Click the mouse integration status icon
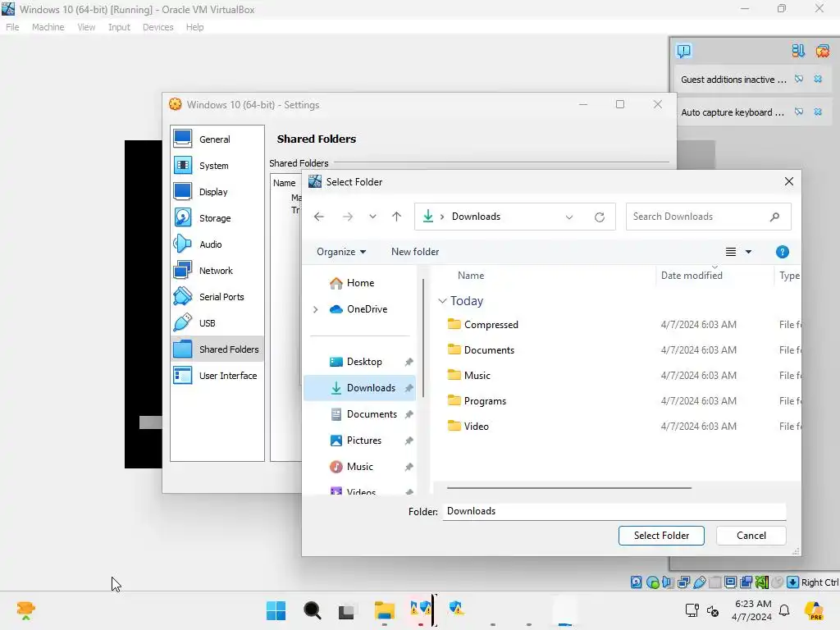Screen dimensions: 840x630 point(777,582)
